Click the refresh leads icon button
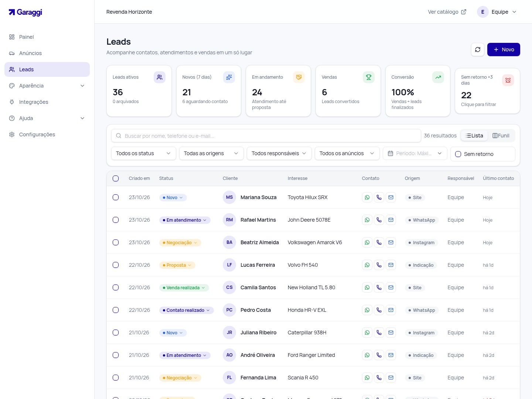The width and height of the screenshot is (532, 399). click(478, 50)
